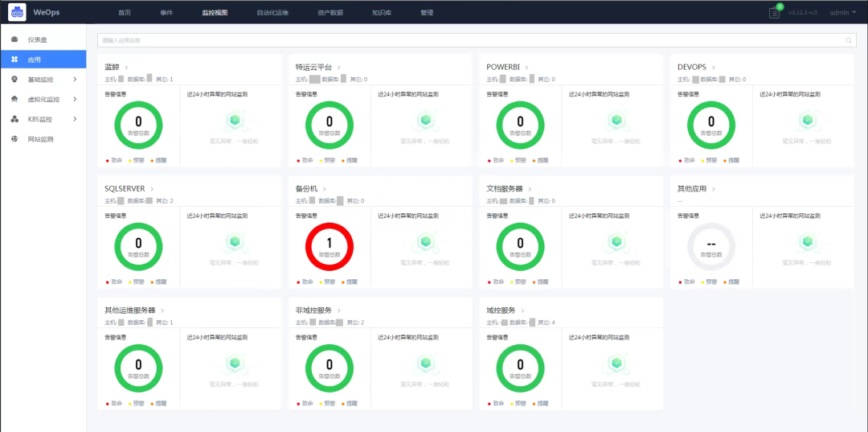Click 其它: 2 count under SQLSERVER
Screen dimensions: 868x432
[x=165, y=200]
